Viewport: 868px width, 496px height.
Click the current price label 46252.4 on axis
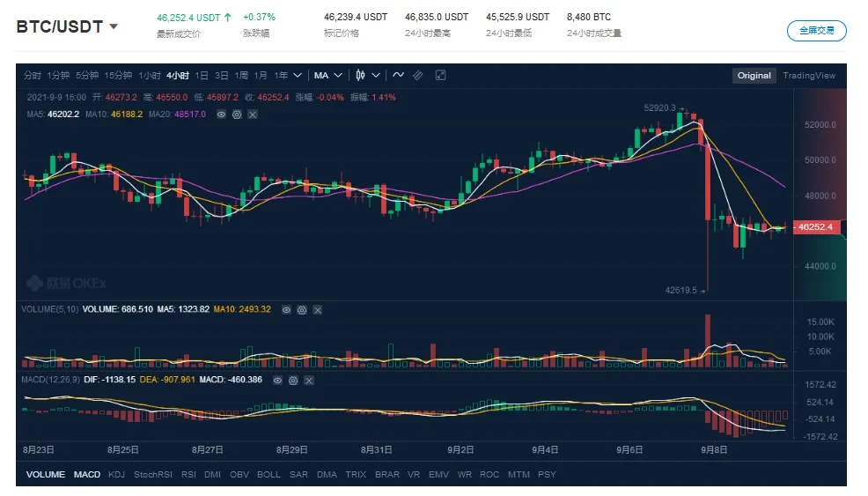[817, 227]
